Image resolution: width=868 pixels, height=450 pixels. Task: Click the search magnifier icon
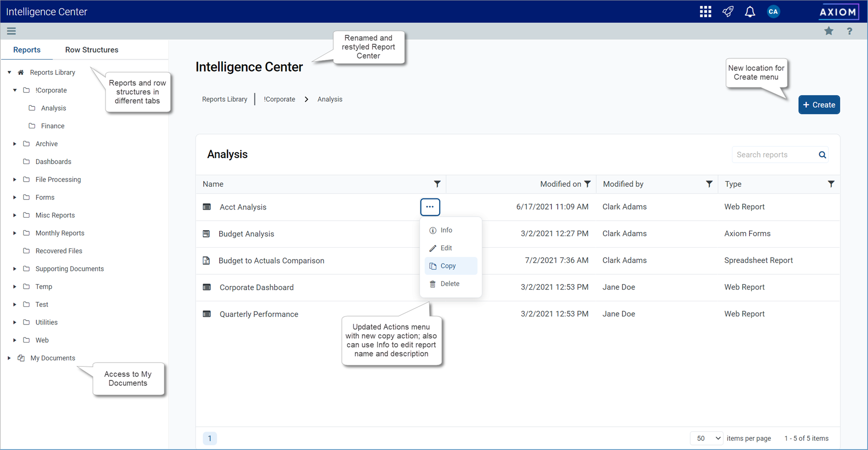click(822, 155)
